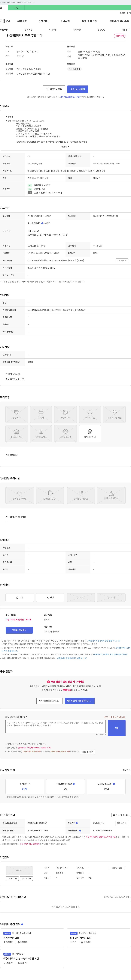Image resolution: width=131 pixels, height=980 pixels.
Task: Open the 직업 능력 개발 menu
Action: [90, 21]
